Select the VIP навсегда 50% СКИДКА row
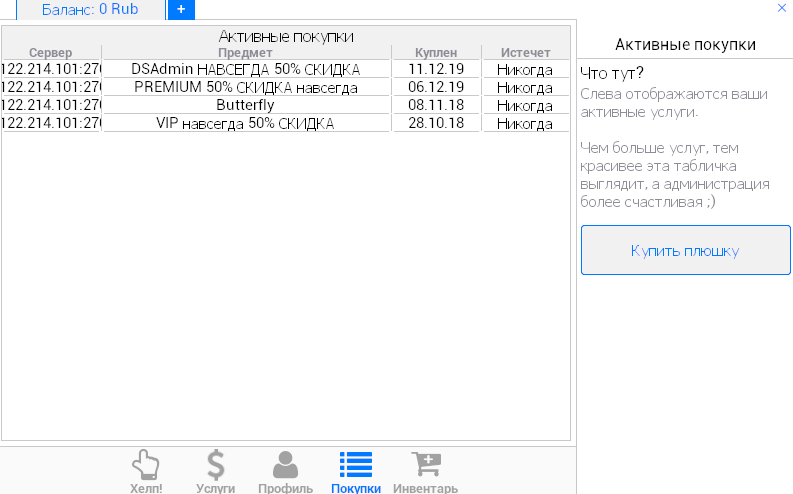 246,123
